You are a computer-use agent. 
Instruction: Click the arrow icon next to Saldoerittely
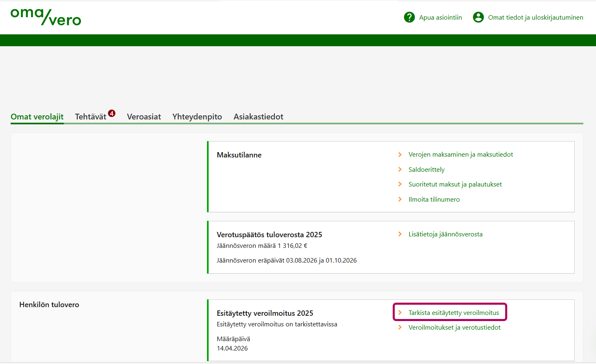click(400, 169)
